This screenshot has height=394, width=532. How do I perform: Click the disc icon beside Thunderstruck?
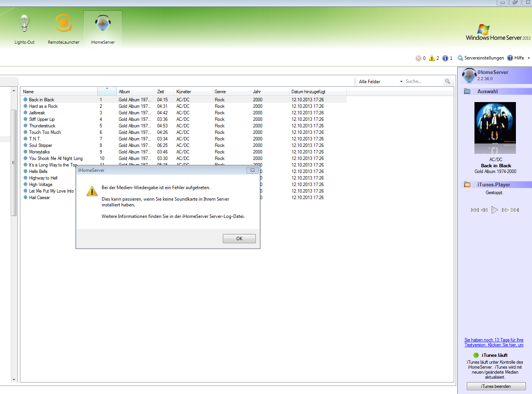[x=25, y=125]
